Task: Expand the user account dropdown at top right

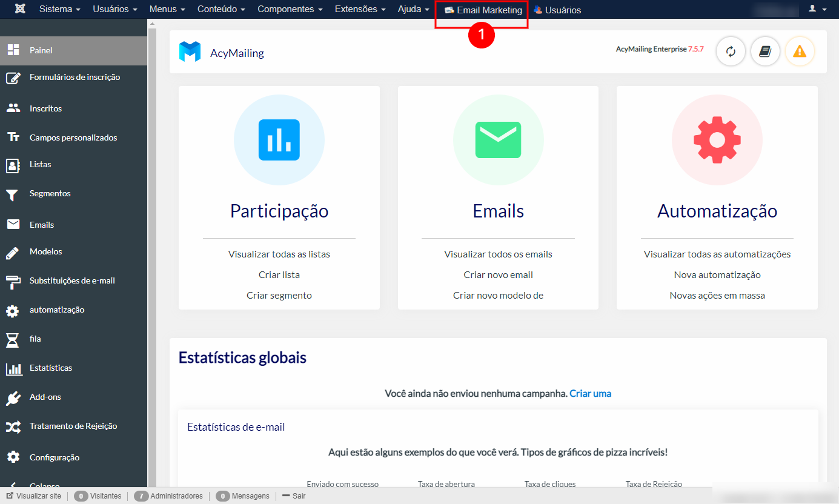Action: [x=818, y=9]
